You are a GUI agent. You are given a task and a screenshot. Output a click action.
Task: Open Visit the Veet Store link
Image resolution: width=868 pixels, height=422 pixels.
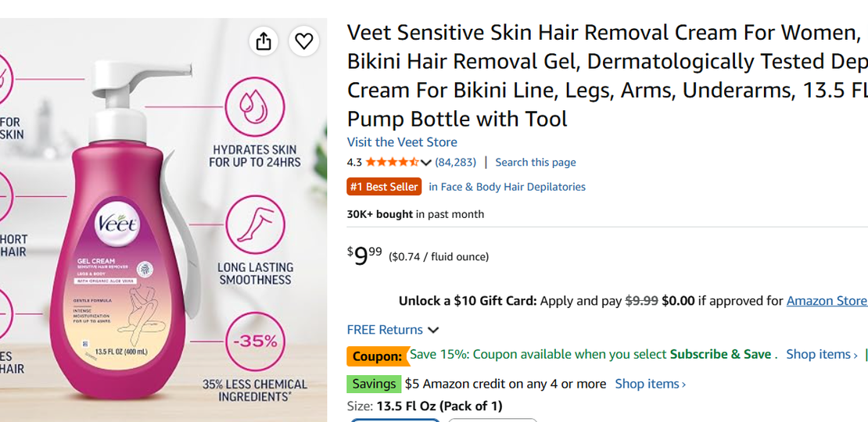point(402,142)
